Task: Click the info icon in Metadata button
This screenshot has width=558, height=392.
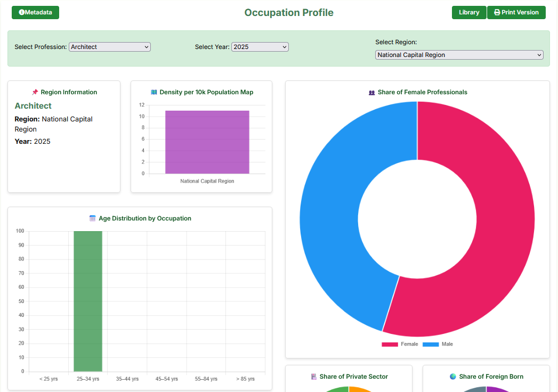Action: click(x=21, y=12)
